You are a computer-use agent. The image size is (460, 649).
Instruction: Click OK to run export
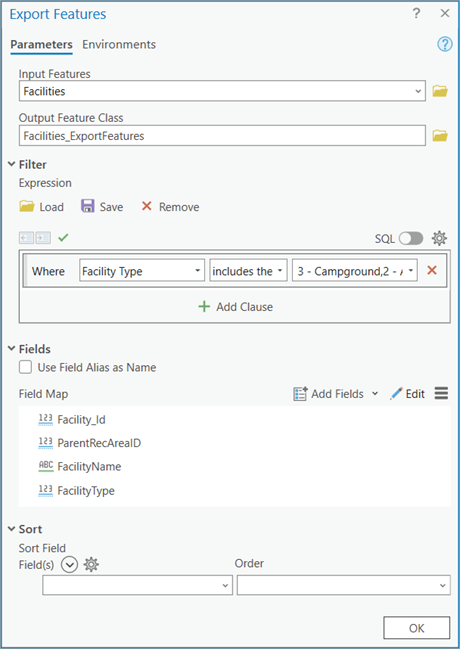click(417, 628)
